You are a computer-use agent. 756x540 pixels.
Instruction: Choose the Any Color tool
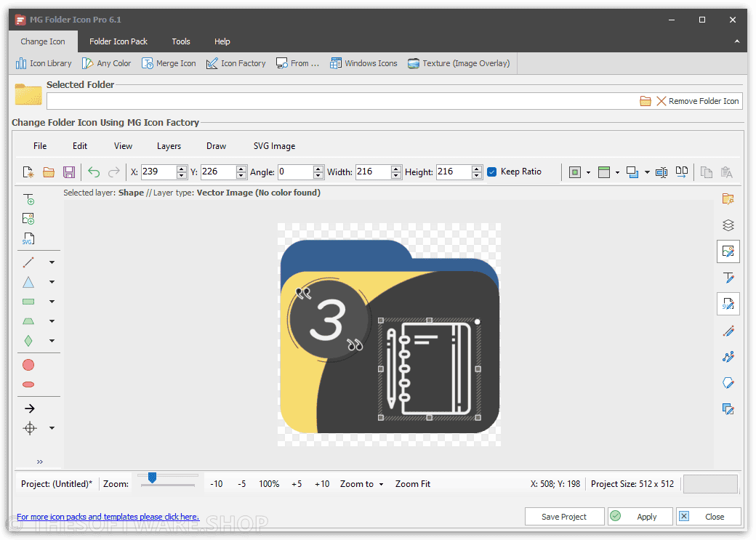pyautogui.click(x=107, y=63)
